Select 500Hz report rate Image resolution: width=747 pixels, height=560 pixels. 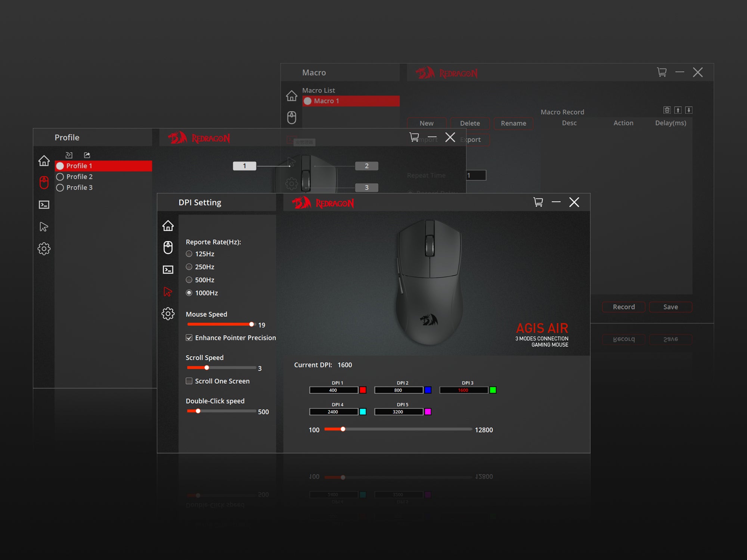tap(189, 280)
